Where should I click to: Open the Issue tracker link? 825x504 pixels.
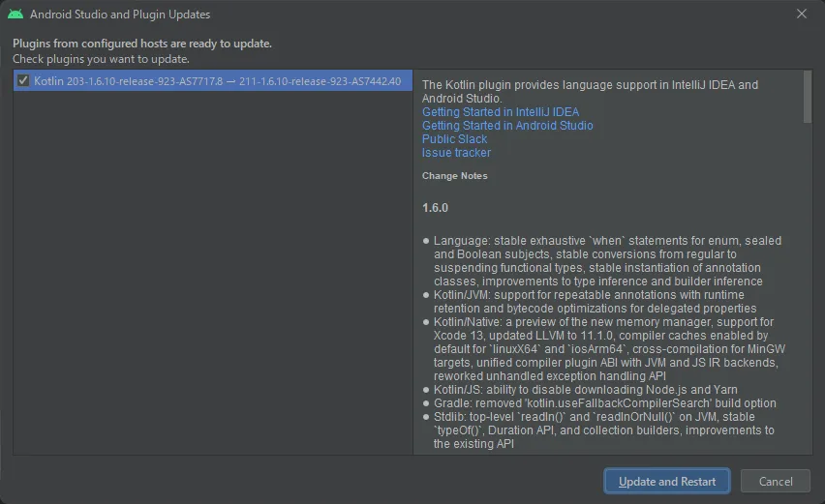[456, 153]
